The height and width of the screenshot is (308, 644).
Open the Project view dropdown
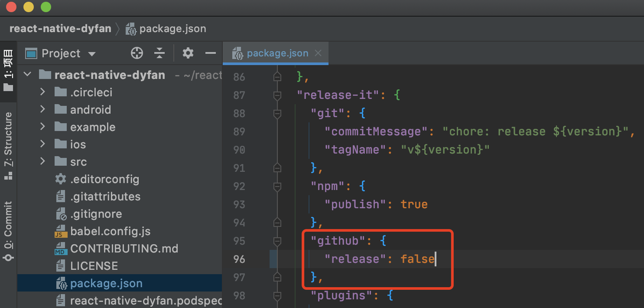click(x=91, y=54)
